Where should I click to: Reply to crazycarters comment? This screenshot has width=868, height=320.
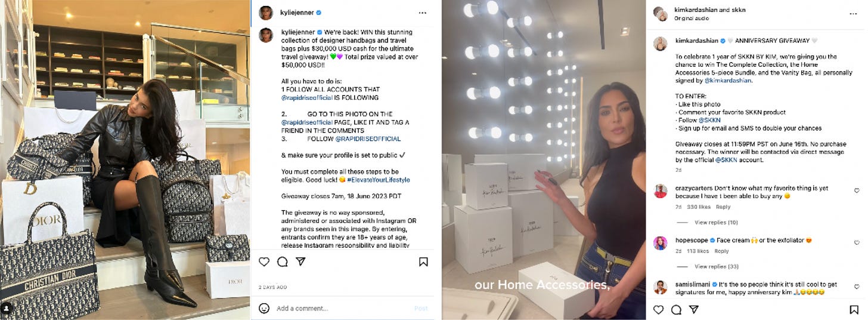pos(723,207)
